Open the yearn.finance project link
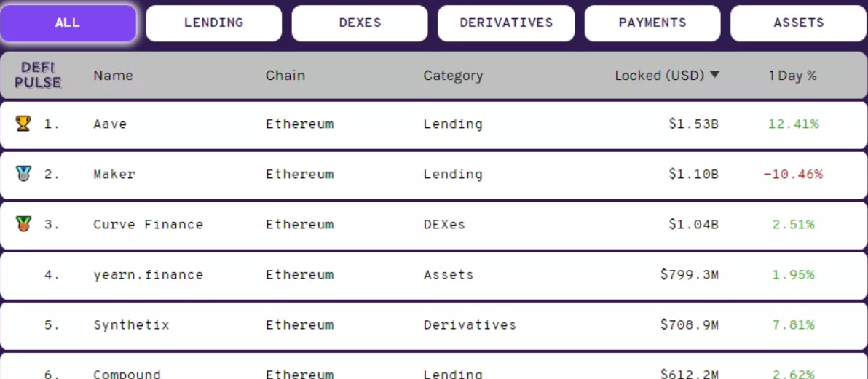Viewport: 868px width, 379px height. tap(149, 274)
